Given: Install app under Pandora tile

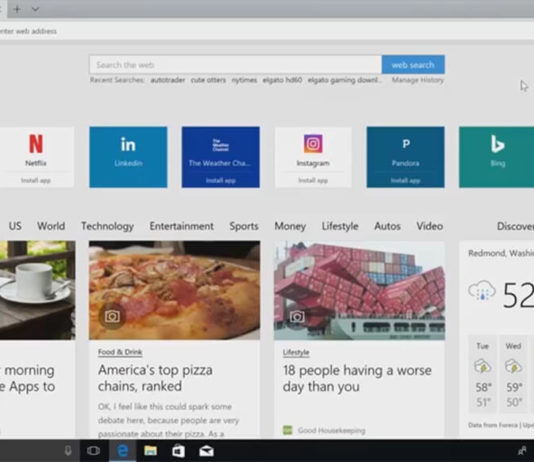Looking at the screenshot, I should (405, 180).
